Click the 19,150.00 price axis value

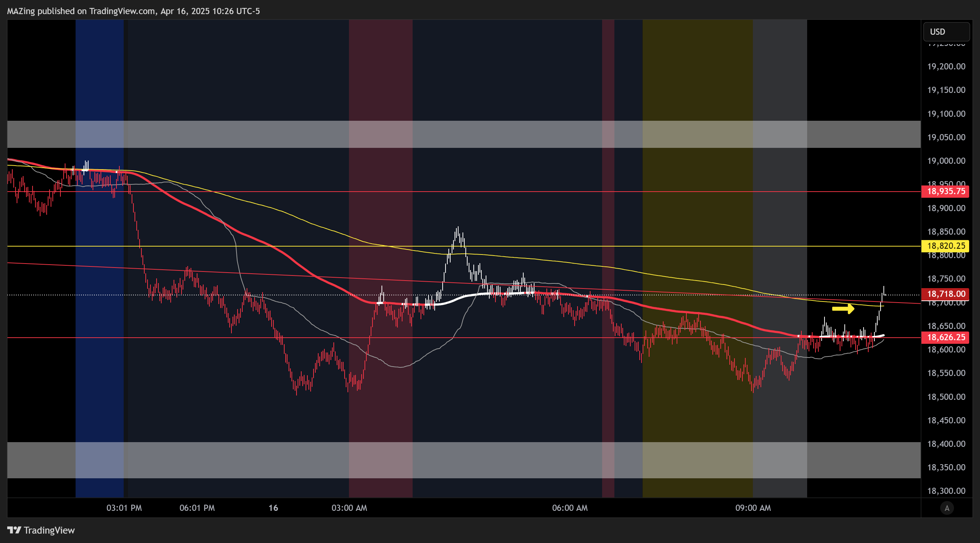[x=946, y=90]
